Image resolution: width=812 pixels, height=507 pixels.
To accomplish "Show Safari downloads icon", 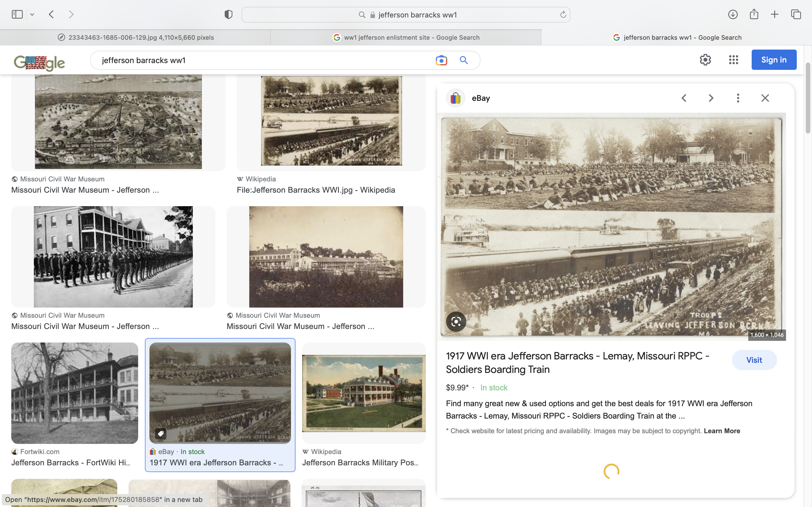I will click(x=733, y=14).
